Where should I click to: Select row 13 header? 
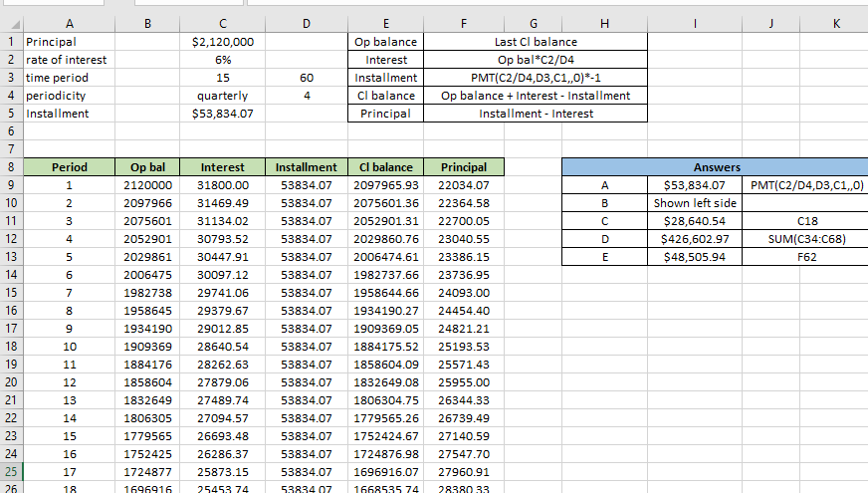pos(10,257)
